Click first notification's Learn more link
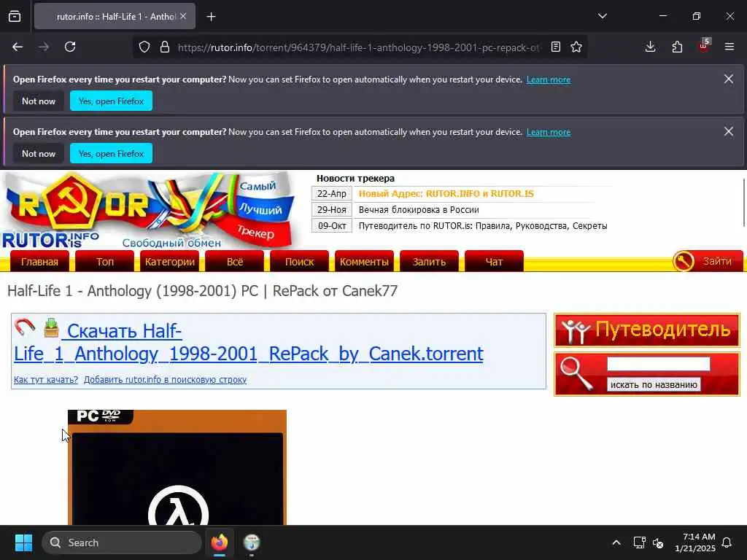The image size is (747, 560). (x=549, y=79)
